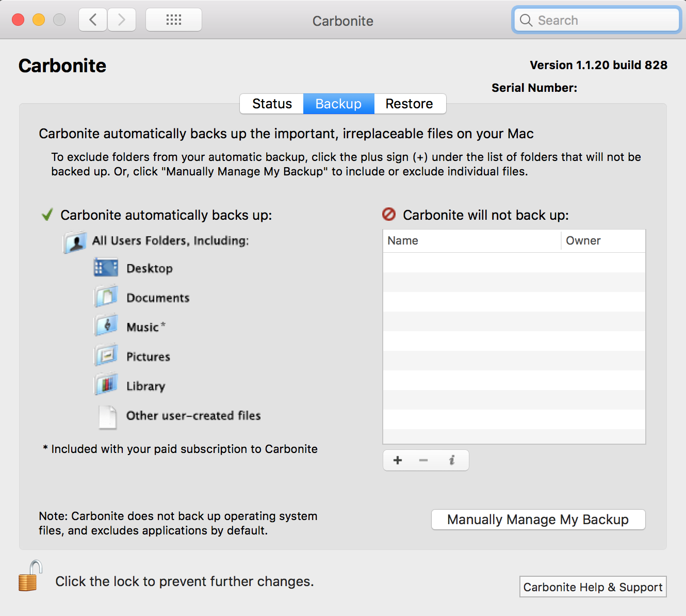Click the info button below the exclusion list
The image size is (686, 616).
point(452,460)
